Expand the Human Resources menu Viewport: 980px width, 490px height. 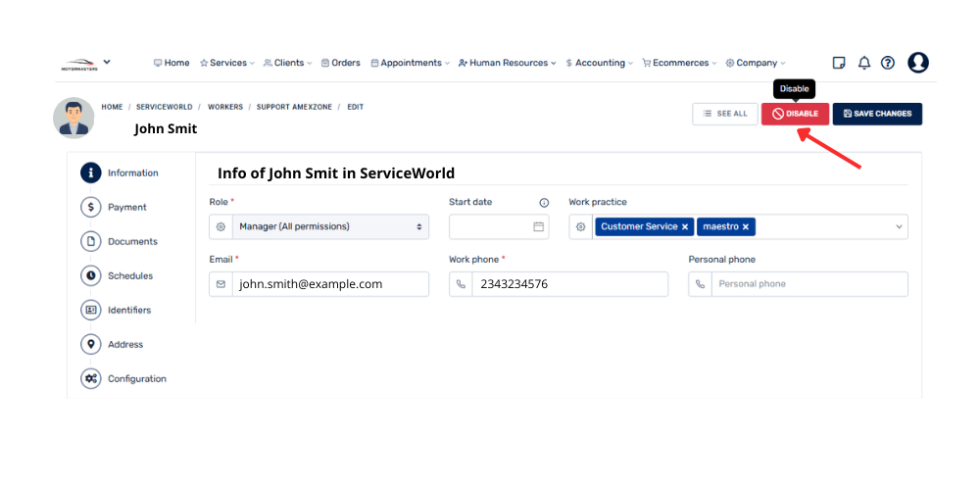507,63
